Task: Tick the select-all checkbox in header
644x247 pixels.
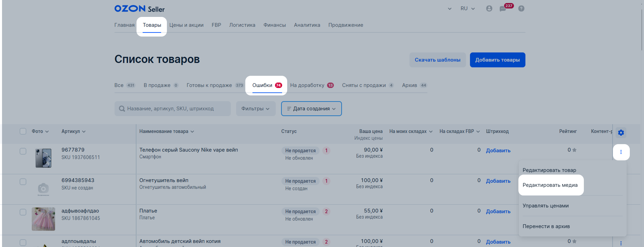Action: tap(23, 131)
